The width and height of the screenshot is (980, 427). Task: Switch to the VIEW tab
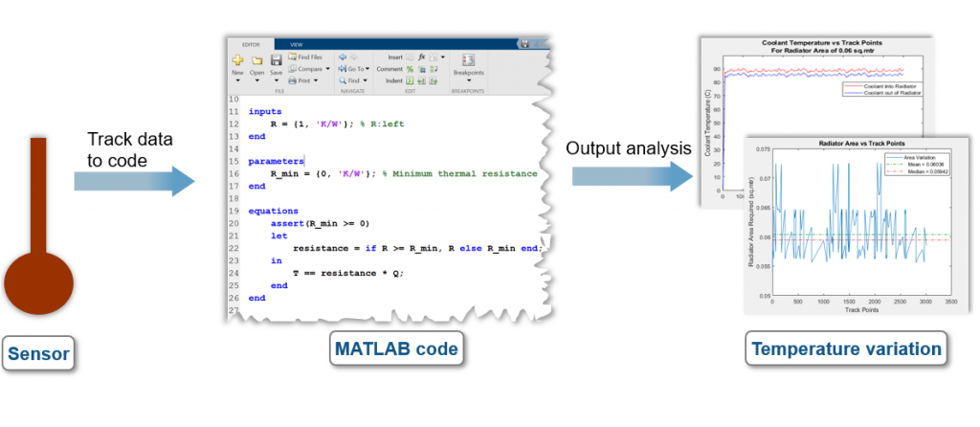click(x=297, y=44)
